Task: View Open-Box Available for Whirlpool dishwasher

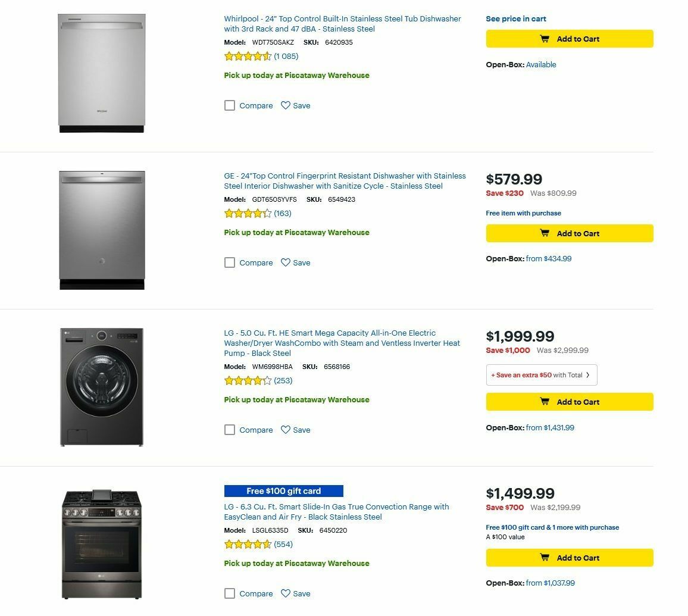Action: [541, 64]
